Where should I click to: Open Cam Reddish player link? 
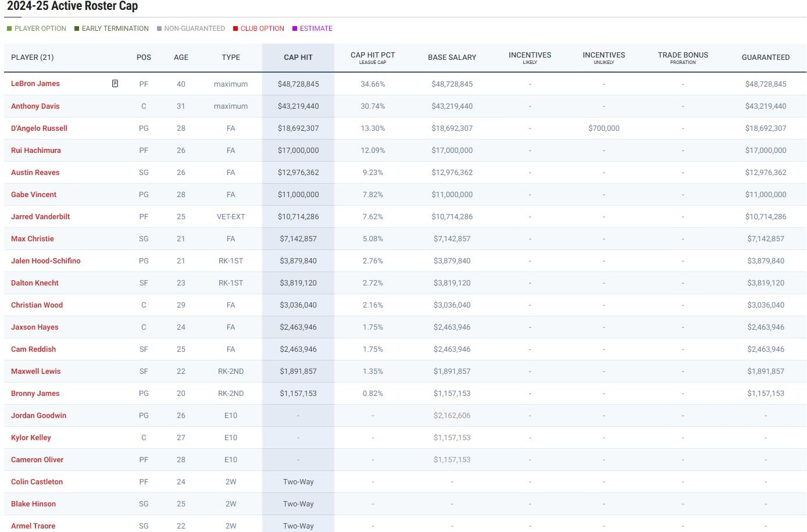pos(34,349)
